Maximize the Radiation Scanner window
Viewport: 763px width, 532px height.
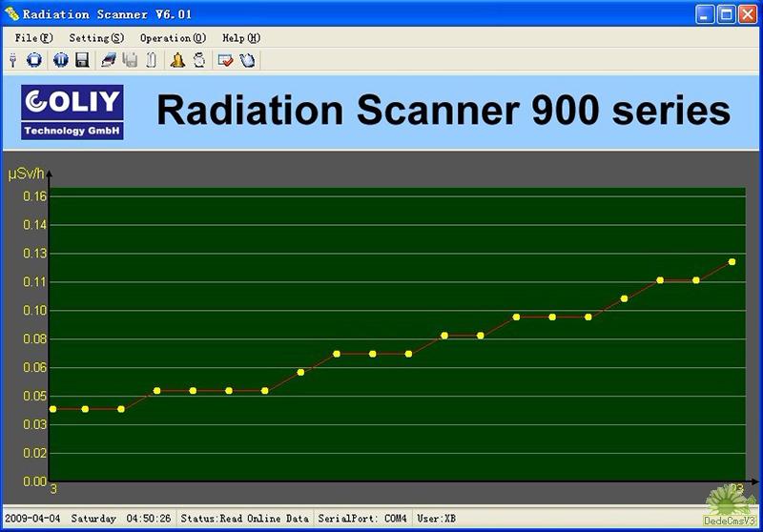click(726, 13)
